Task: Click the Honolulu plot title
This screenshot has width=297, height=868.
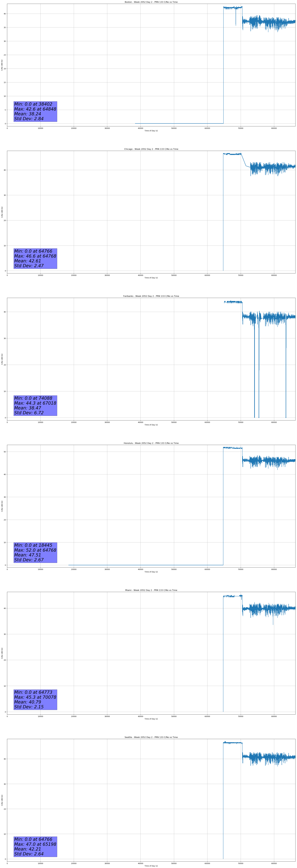Action: pos(151,443)
